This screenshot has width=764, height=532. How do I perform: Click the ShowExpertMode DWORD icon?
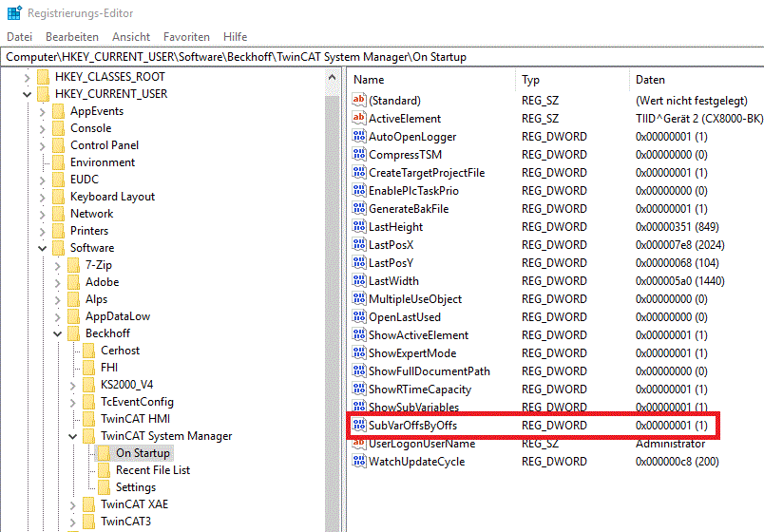coord(359,352)
